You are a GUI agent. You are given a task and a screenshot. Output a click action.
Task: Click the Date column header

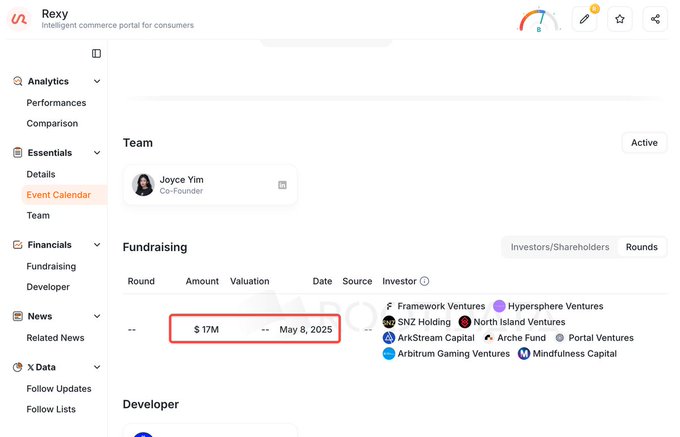(x=322, y=281)
